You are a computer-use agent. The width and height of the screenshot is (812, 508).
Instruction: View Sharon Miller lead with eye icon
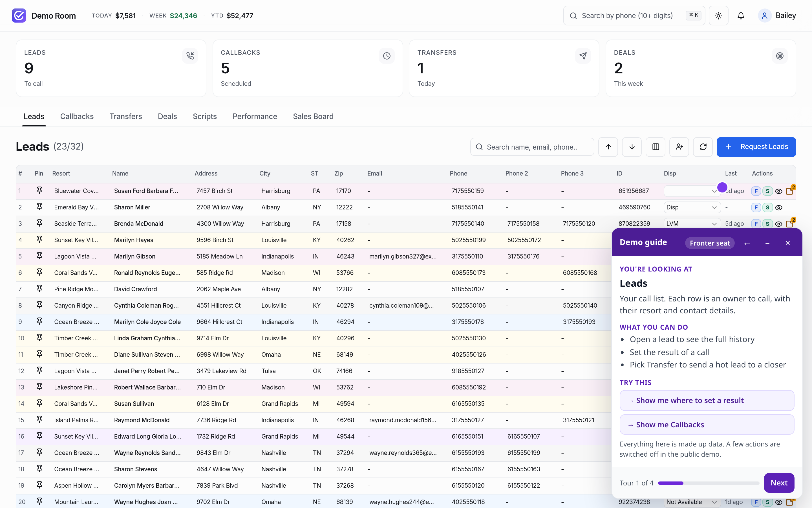point(779,208)
